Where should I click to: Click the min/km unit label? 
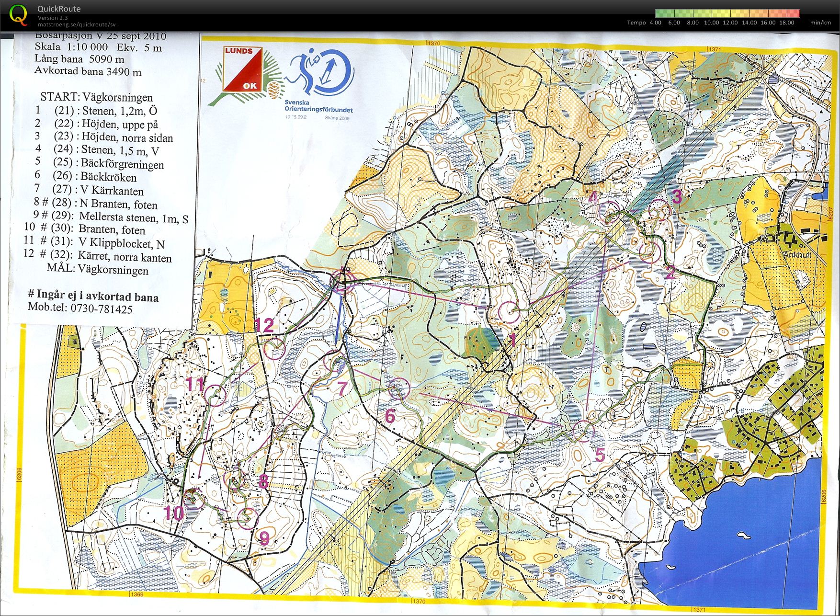click(x=820, y=23)
